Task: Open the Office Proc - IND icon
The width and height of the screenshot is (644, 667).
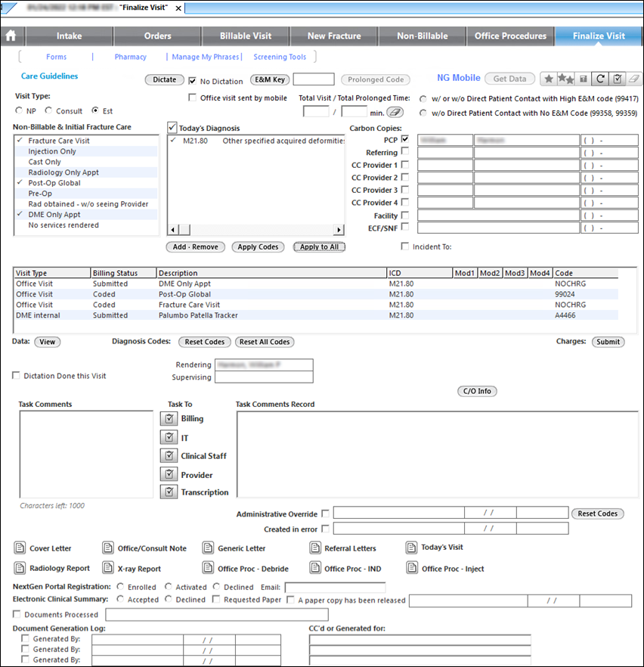Action: pyautogui.click(x=315, y=567)
